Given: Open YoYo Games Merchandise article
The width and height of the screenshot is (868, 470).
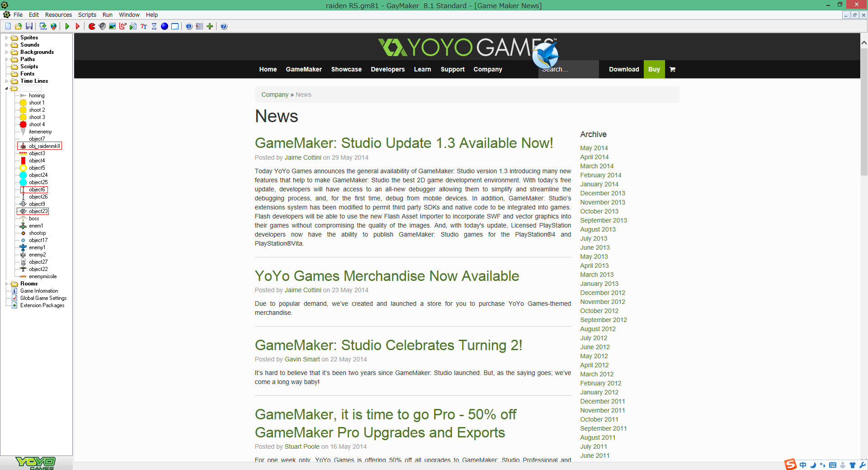Looking at the screenshot, I should (387, 276).
